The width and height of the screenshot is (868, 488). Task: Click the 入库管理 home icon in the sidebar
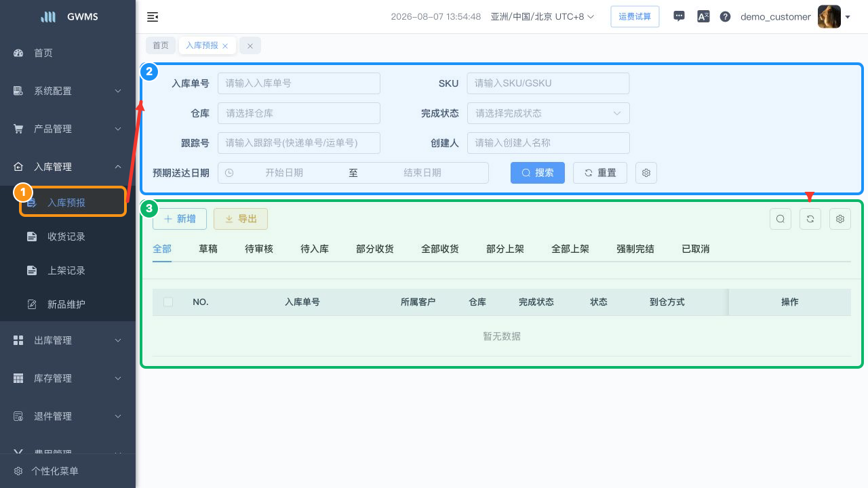pos(18,167)
